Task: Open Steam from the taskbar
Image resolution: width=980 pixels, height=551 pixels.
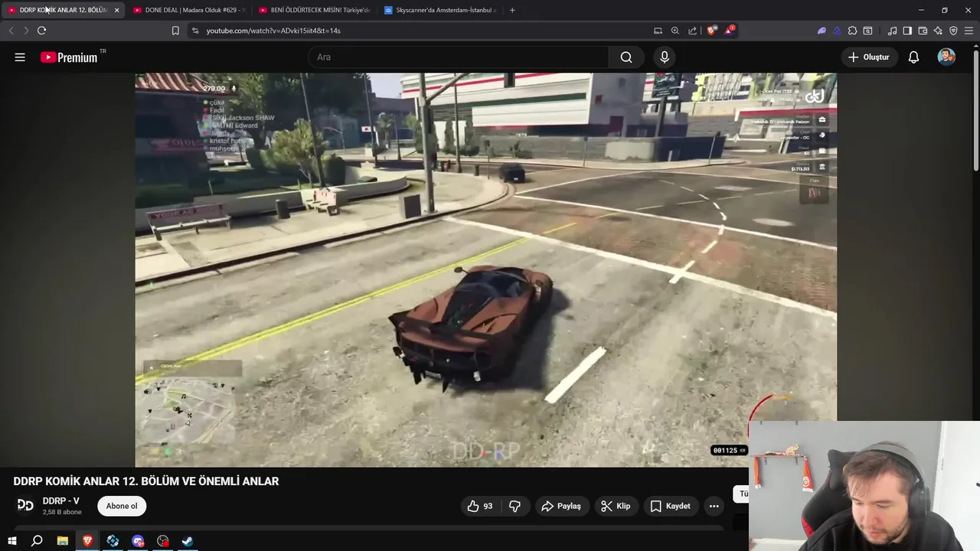Action: [187, 541]
